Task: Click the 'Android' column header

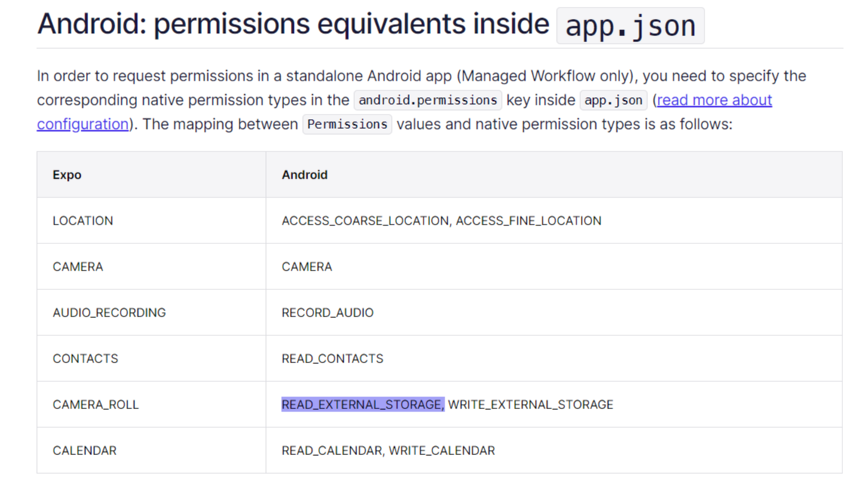Action: tap(554, 175)
